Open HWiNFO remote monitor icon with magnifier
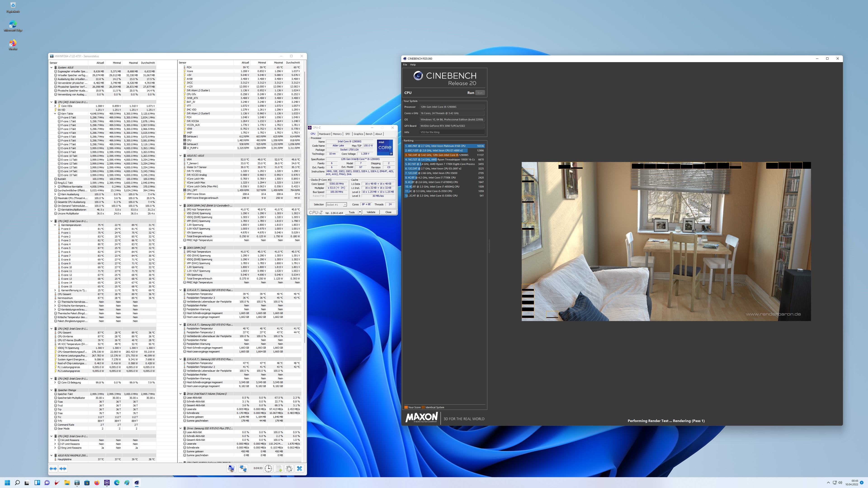This screenshot has height=488, width=868. pyautogui.click(x=231, y=469)
